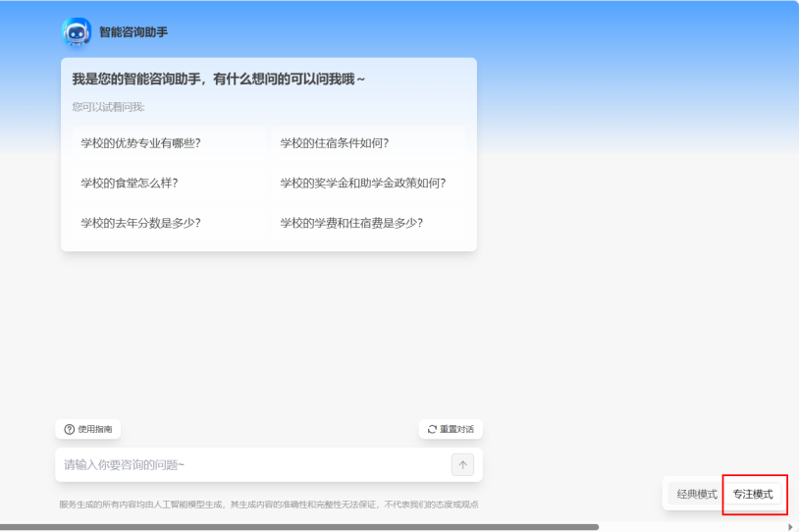Click the scrollbar right arrow
Image resolution: width=799 pixels, height=532 pixels.
tap(791, 527)
